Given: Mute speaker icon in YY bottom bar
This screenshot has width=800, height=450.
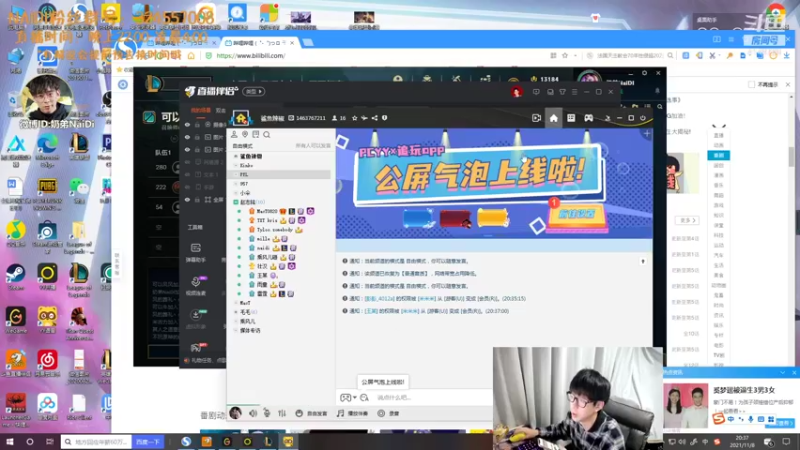Looking at the screenshot, I should point(253,413).
